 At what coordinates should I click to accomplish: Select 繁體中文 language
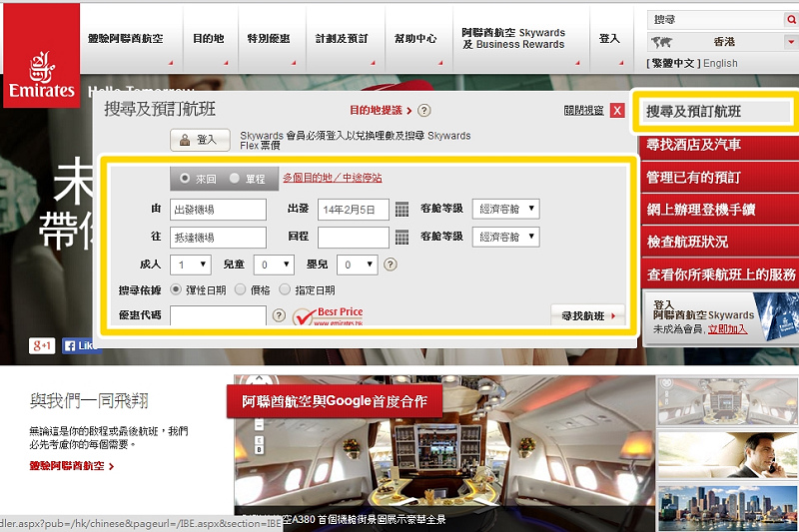coord(673,64)
